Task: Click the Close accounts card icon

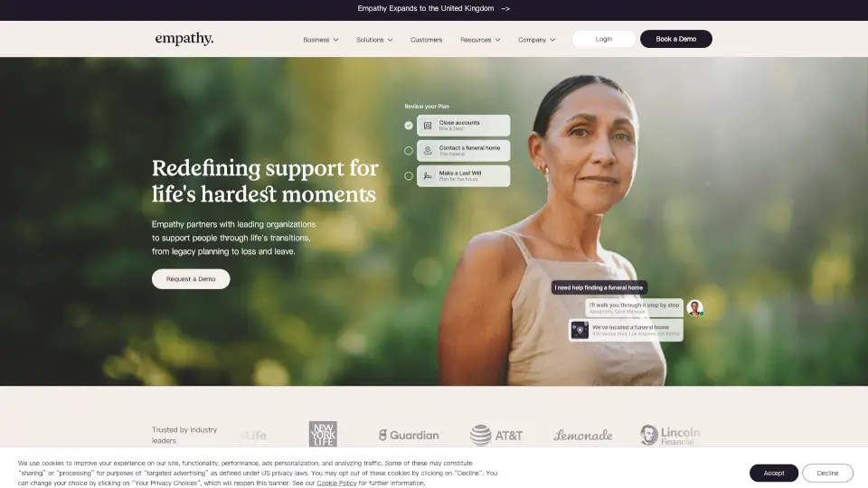Action: tap(428, 126)
